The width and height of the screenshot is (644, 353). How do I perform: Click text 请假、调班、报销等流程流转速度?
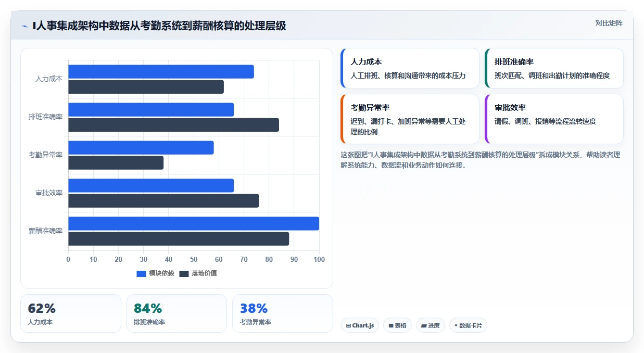(x=545, y=121)
